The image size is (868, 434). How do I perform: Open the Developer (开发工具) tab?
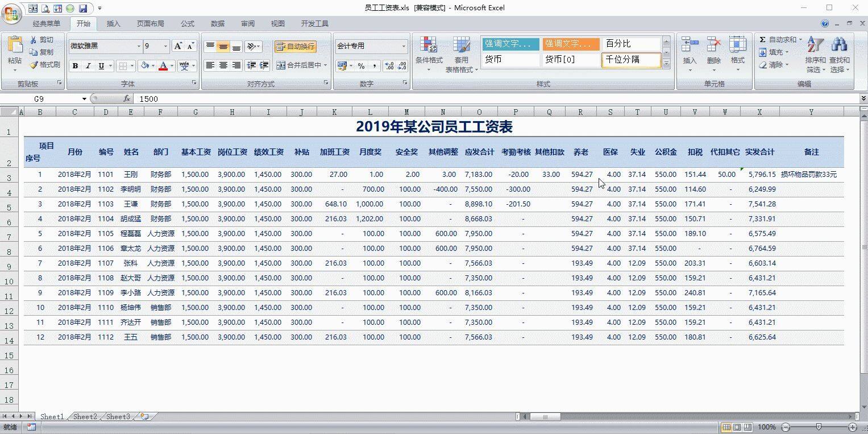pyautogui.click(x=315, y=24)
